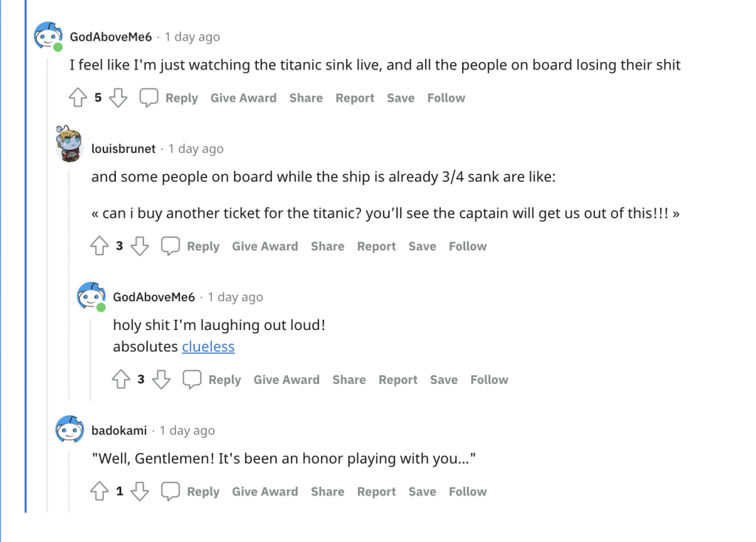Image resolution: width=756 pixels, height=542 pixels.
Task: Click louisbrunet's avatar image
Action: [70, 143]
